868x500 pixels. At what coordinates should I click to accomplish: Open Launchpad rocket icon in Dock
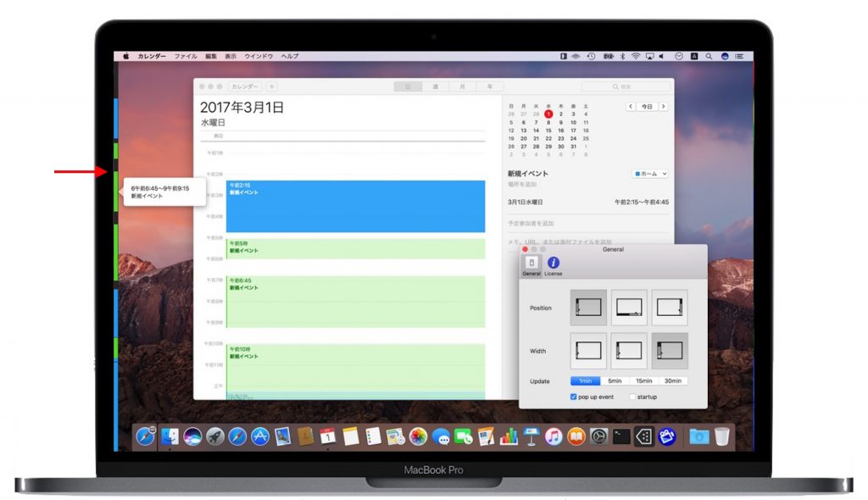click(214, 437)
